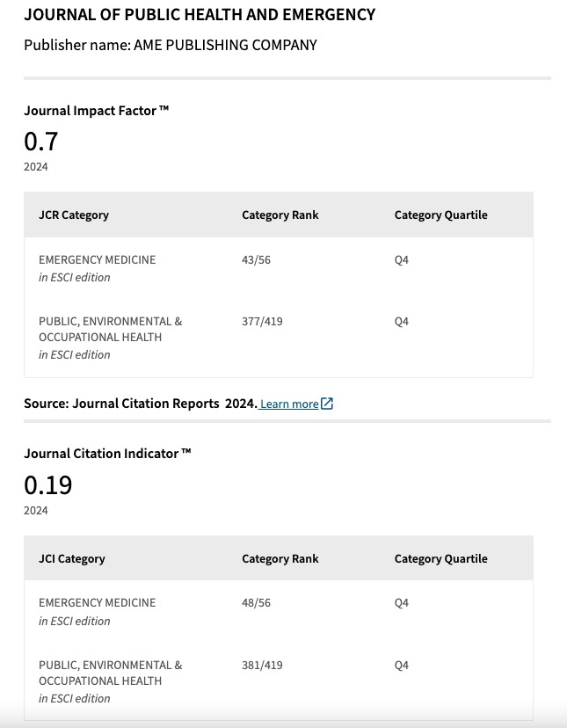The width and height of the screenshot is (567, 728).
Task: Click the first table's Category Rank header
Action: pos(280,215)
